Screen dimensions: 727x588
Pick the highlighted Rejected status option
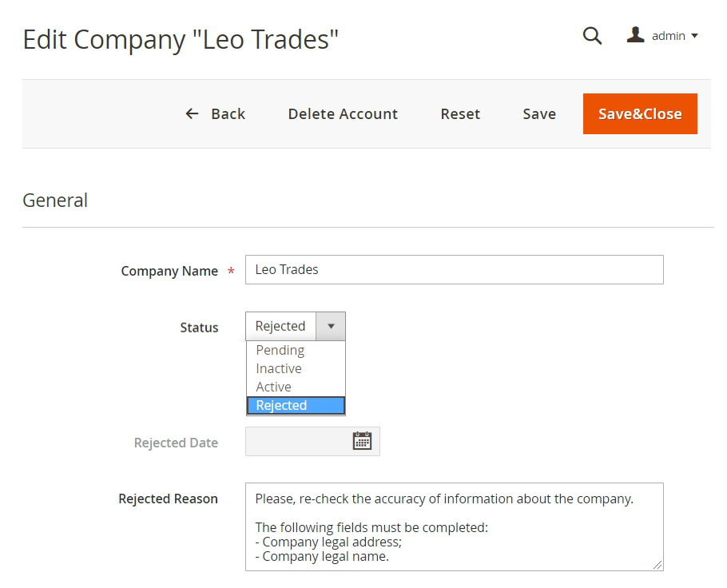(x=281, y=405)
